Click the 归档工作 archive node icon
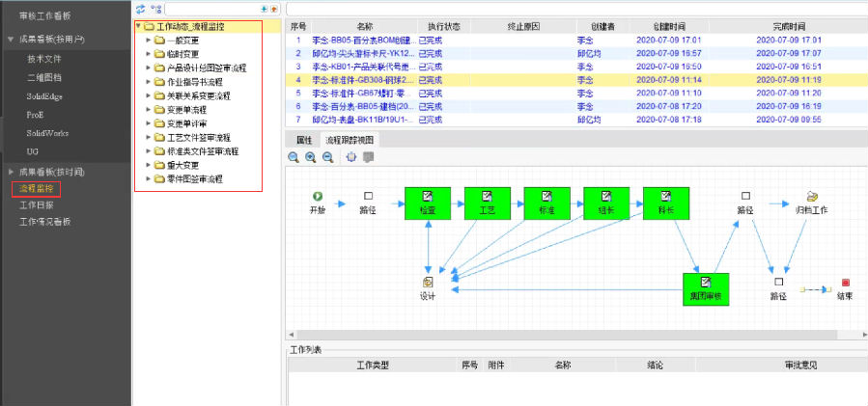868x406 pixels. [x=811, y=196]
